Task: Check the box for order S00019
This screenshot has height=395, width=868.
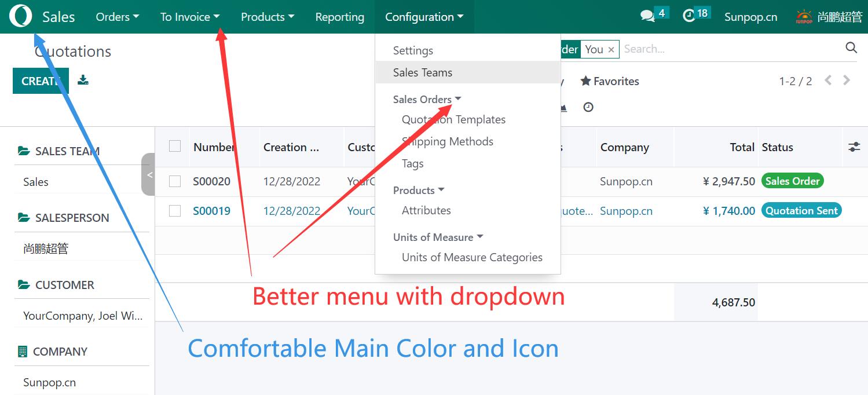Action: click(175, 211)
